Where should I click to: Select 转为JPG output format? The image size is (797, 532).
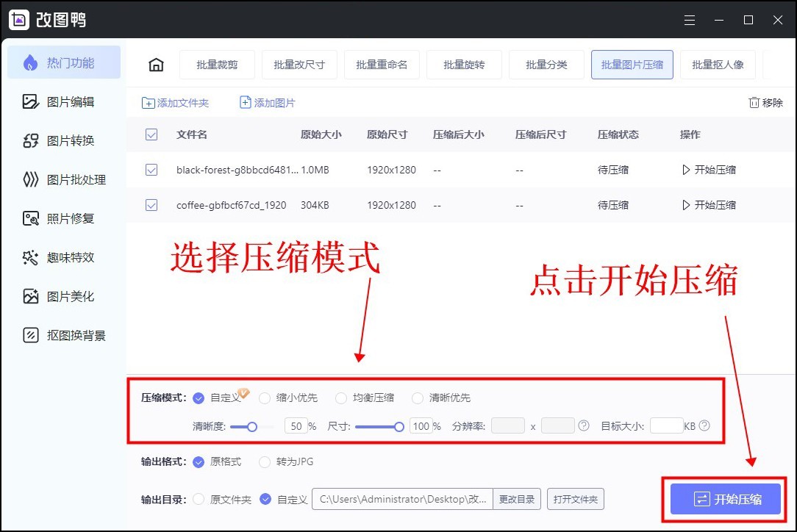(x=264, y=462)
